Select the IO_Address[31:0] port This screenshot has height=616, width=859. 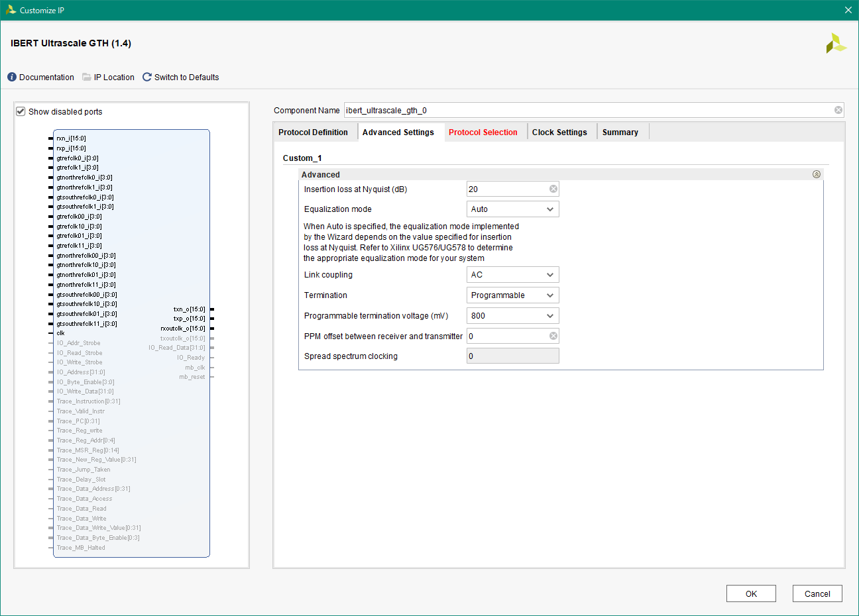pos(81,372)
